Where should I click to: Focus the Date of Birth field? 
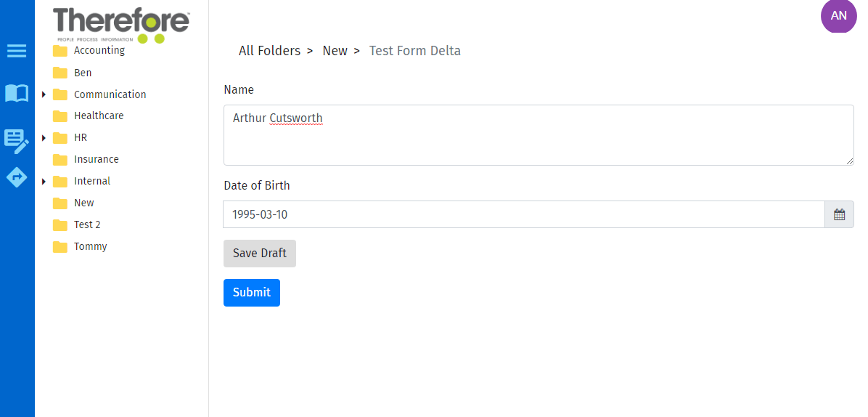[523, 214]
